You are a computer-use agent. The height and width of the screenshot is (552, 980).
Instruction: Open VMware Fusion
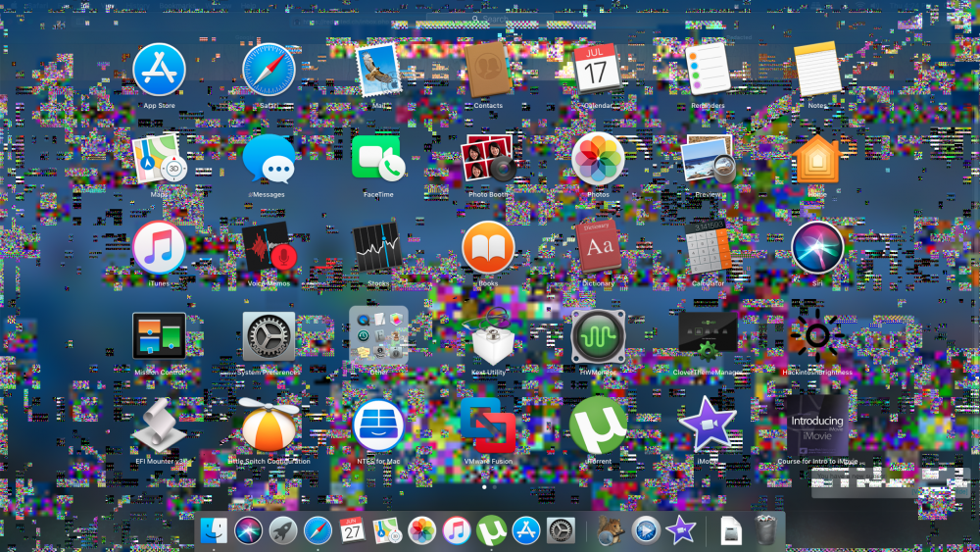(x=487, y=426)
